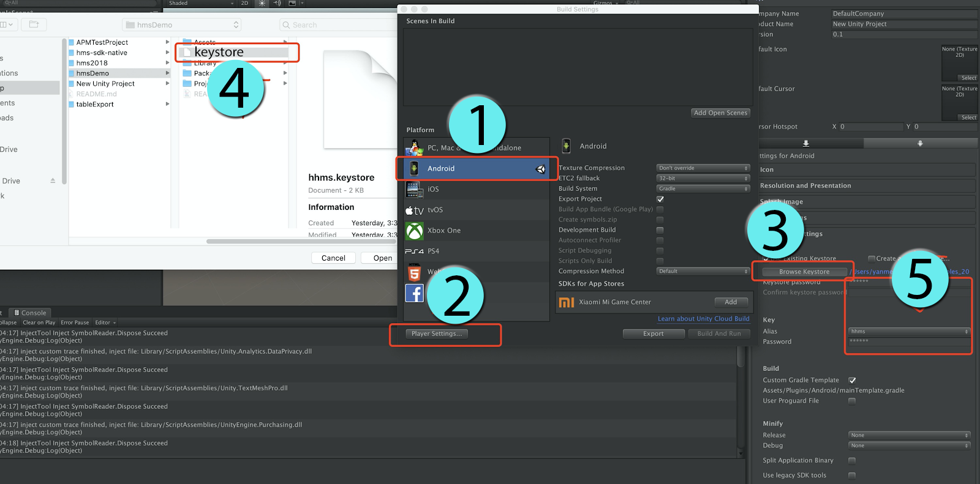980x484 pixels.
Task: Click Search field in file dialog
Action: point(339,24)
